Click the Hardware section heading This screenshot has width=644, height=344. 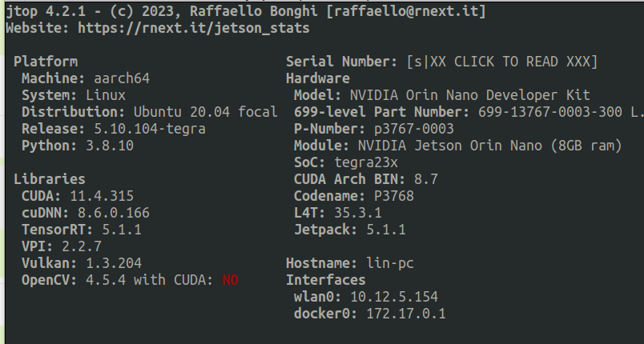click(x=317, y=78)
